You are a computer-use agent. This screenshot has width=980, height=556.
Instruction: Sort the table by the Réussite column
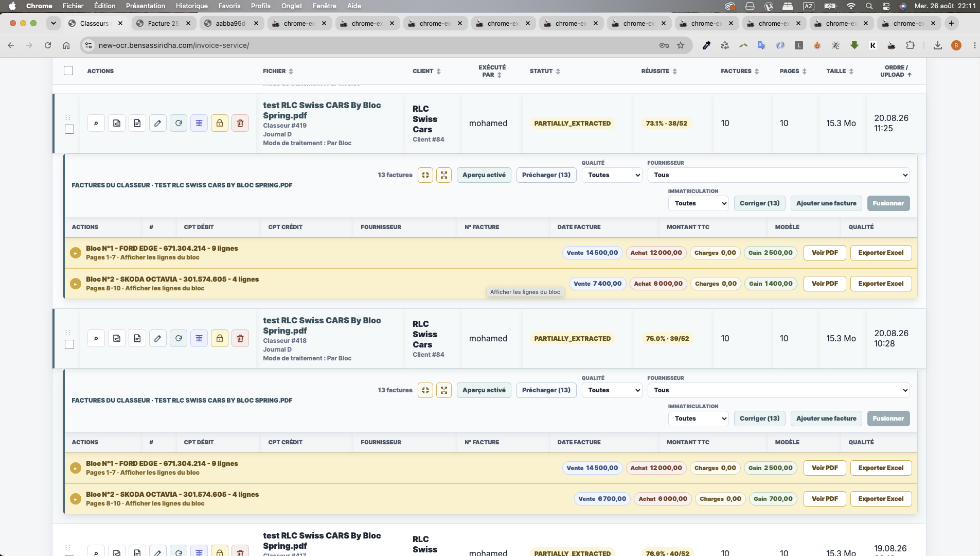coord(659,71)
